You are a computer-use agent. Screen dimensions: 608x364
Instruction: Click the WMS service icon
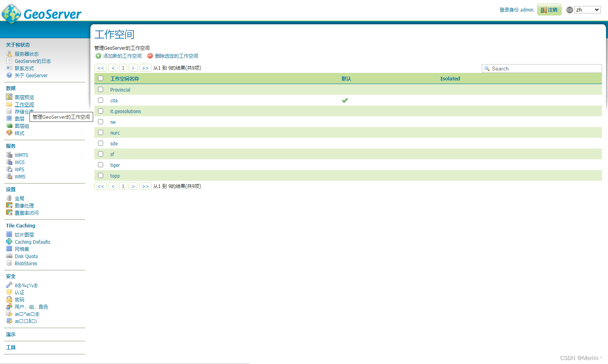[9, 176]
